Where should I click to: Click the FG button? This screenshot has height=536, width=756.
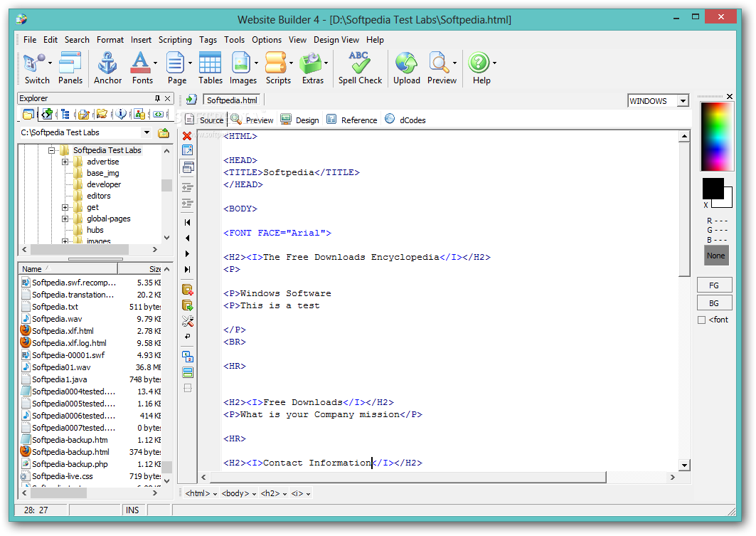[714, 285]
